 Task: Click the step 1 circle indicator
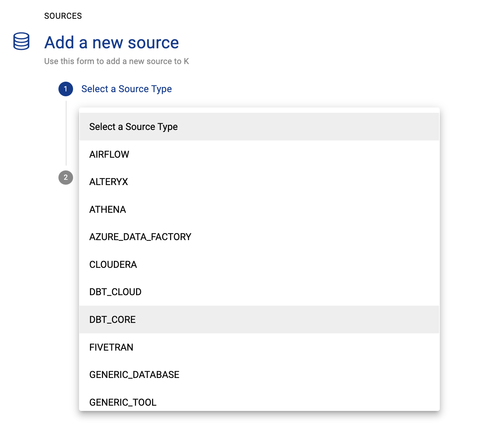[66, 89]
